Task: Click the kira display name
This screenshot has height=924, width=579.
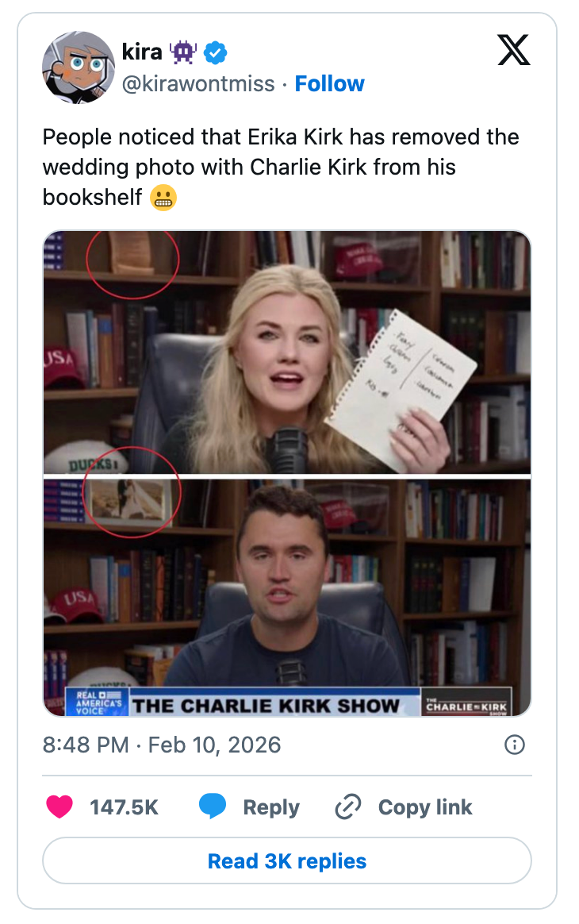Action: (x=141, y=52)
